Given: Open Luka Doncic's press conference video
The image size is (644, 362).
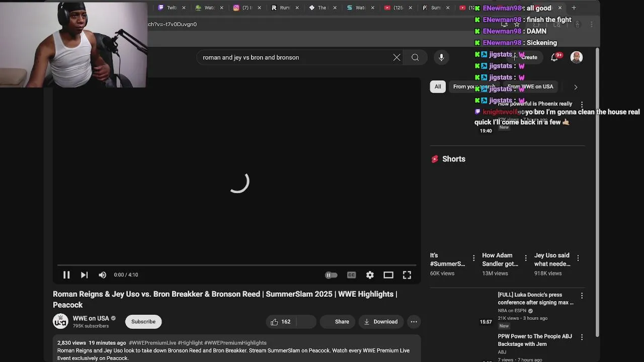Looking at the screenshot, I should [535, 299].
